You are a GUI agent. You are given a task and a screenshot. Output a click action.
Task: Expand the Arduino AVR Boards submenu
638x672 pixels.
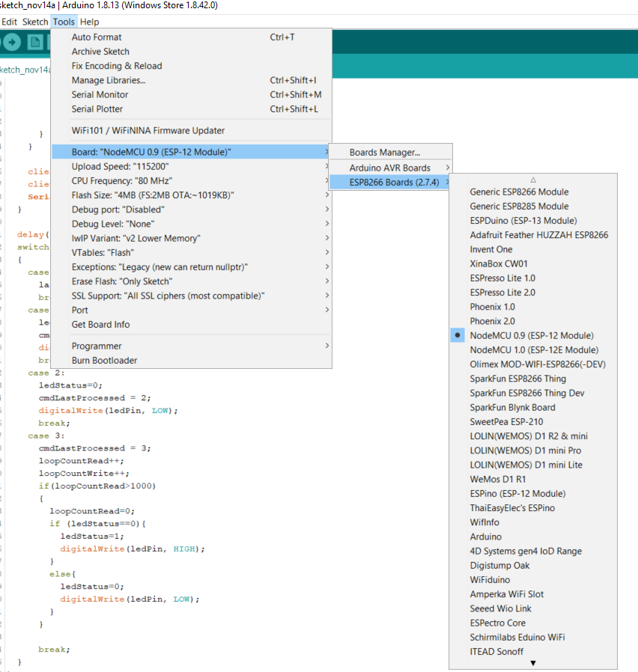(391, 168)
